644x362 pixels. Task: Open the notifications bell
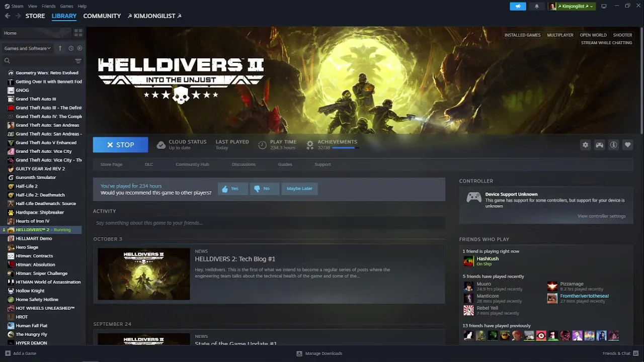pos(537,6)
